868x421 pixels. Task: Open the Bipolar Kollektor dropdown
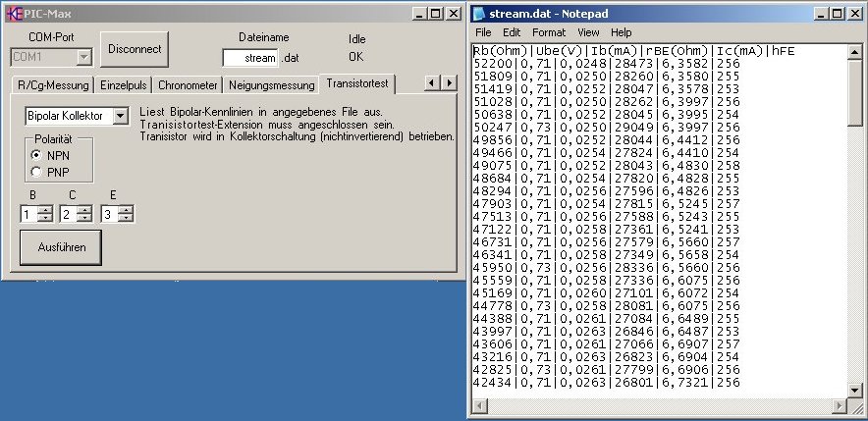121,117
